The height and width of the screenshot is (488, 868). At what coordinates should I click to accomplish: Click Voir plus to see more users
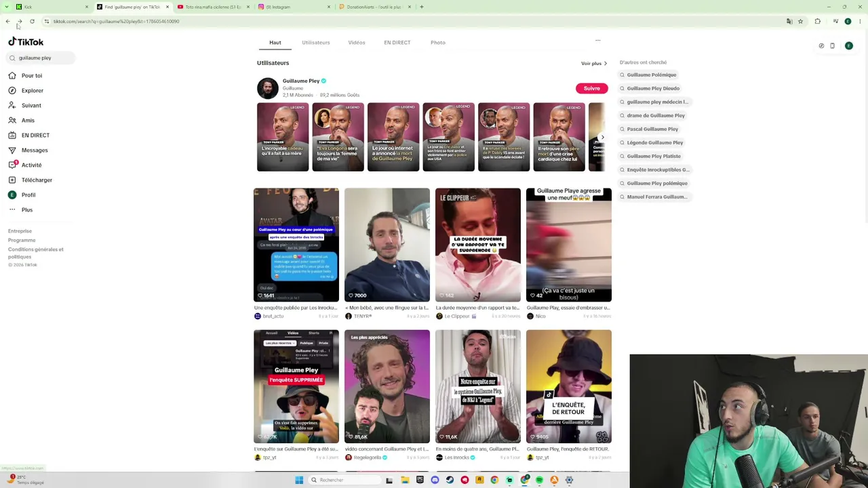pyautogui.click(x=594, y=64)
